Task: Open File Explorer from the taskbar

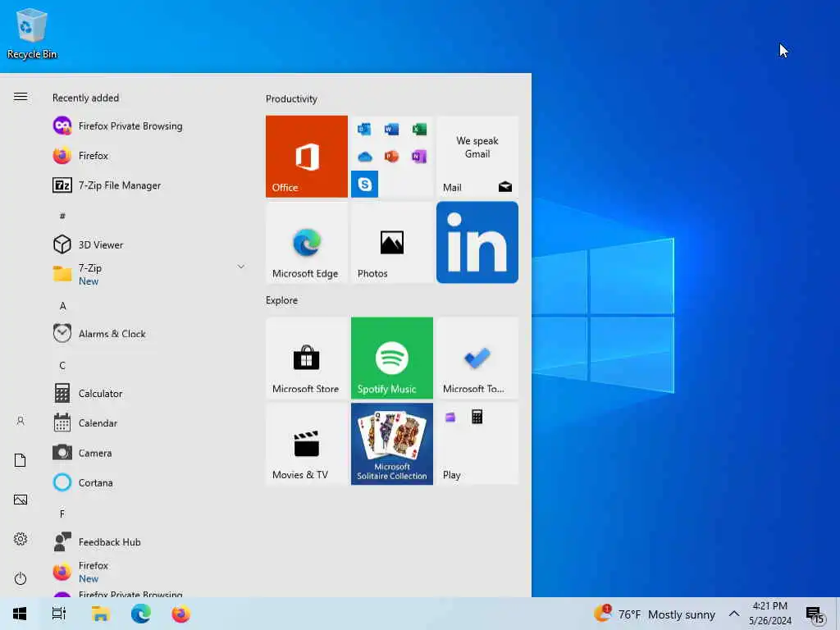Action: click(100, 614)
